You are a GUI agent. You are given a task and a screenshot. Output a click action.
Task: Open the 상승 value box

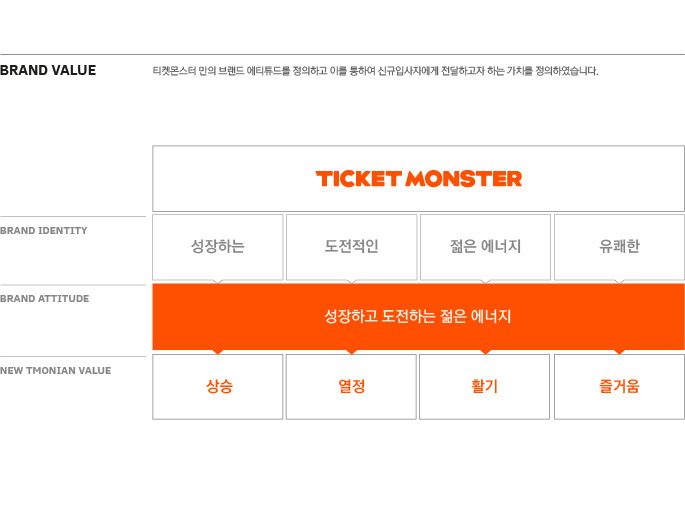point(218,387)
